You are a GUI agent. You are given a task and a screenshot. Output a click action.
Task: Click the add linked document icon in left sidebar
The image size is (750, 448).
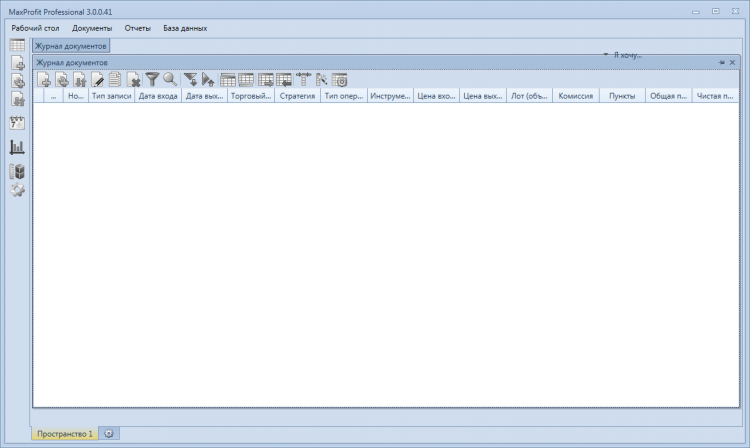pos(17,81)
